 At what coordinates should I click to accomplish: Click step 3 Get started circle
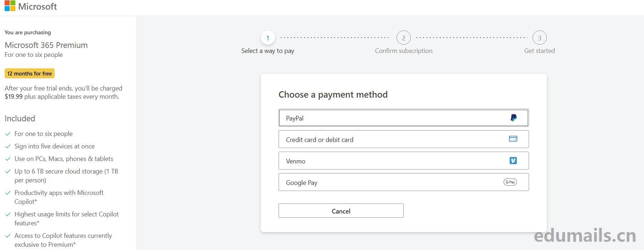[539, 38]
